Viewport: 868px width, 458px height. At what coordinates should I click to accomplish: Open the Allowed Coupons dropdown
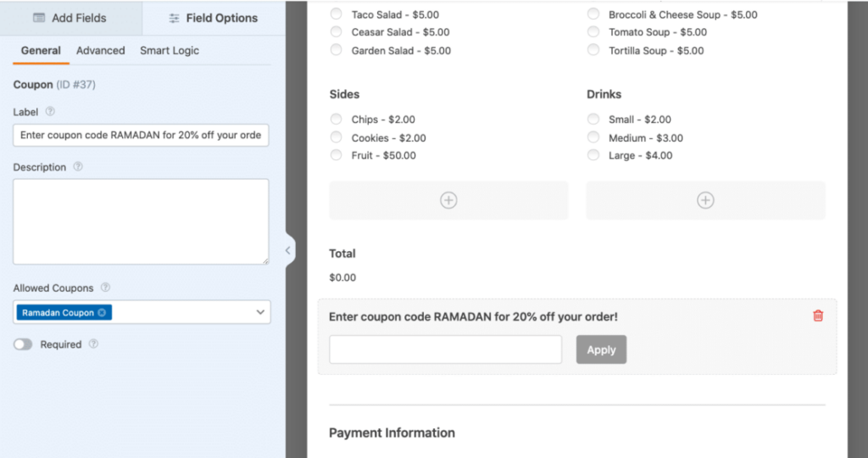(259, 312)
